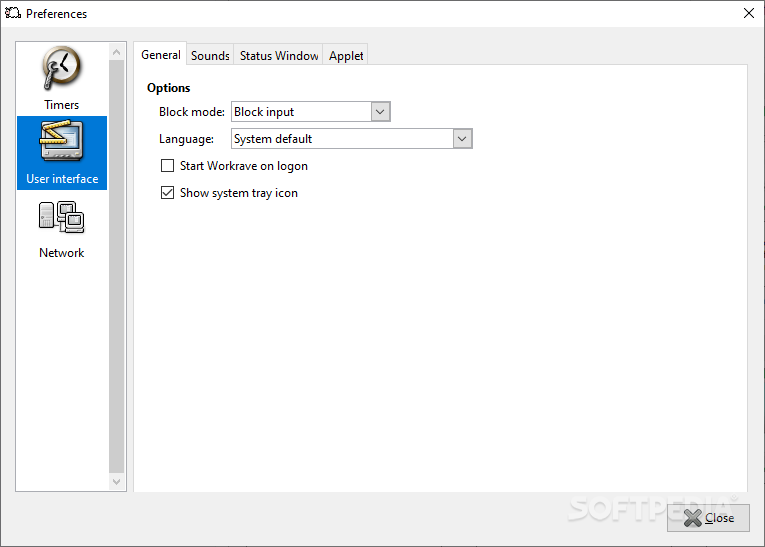Enable Start Workrave on logon
765x547 pixels.
[167, 166]
